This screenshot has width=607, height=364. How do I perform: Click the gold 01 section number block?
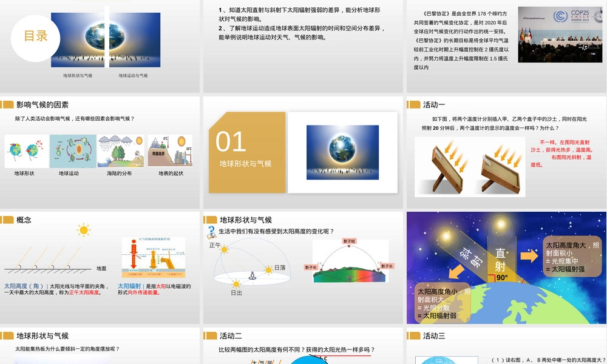pos(247,152)
